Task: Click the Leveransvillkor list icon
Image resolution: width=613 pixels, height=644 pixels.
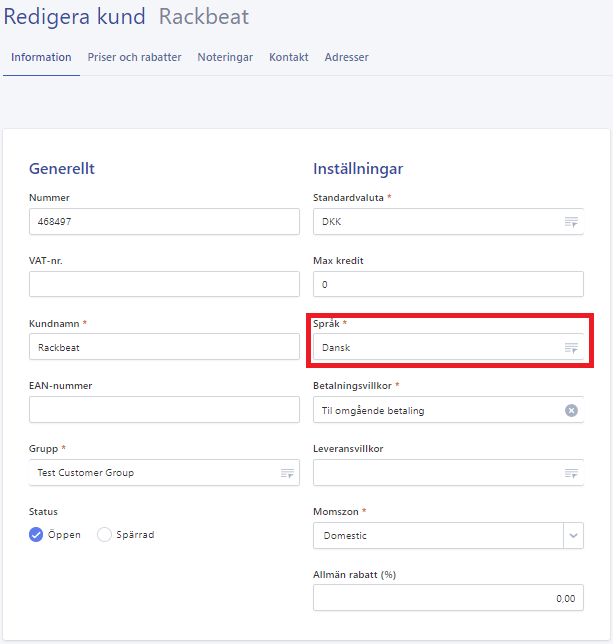Action: coord(571,473)
